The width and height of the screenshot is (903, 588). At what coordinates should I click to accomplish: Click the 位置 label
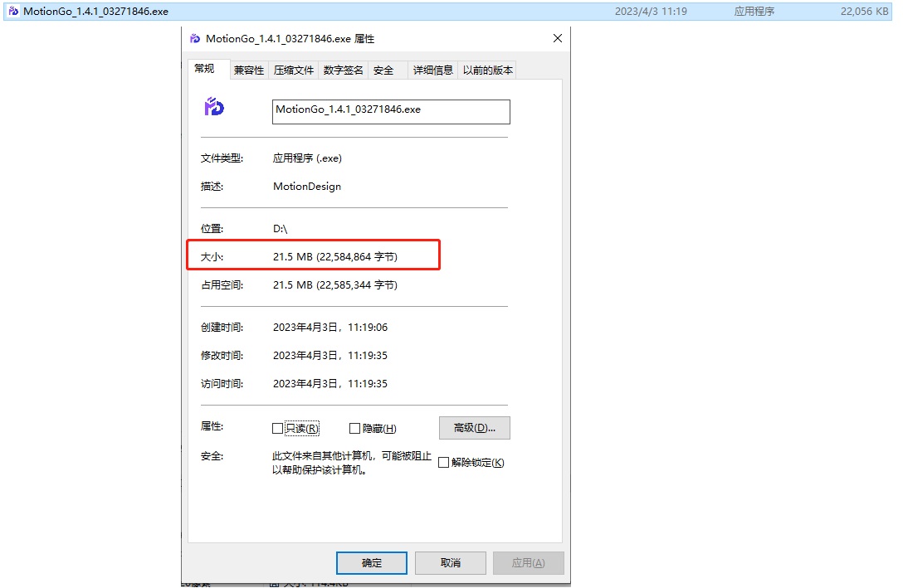pyautogui.click(x=212, y=228)
